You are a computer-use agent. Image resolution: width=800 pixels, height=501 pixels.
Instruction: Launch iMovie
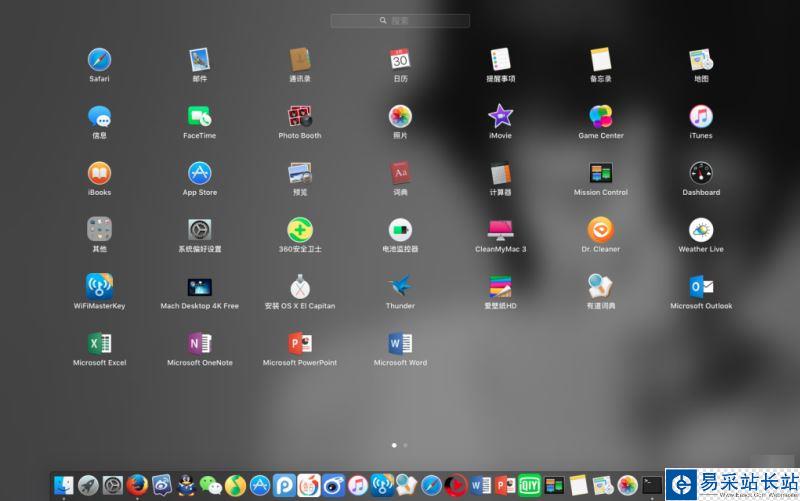click(501, 117)
